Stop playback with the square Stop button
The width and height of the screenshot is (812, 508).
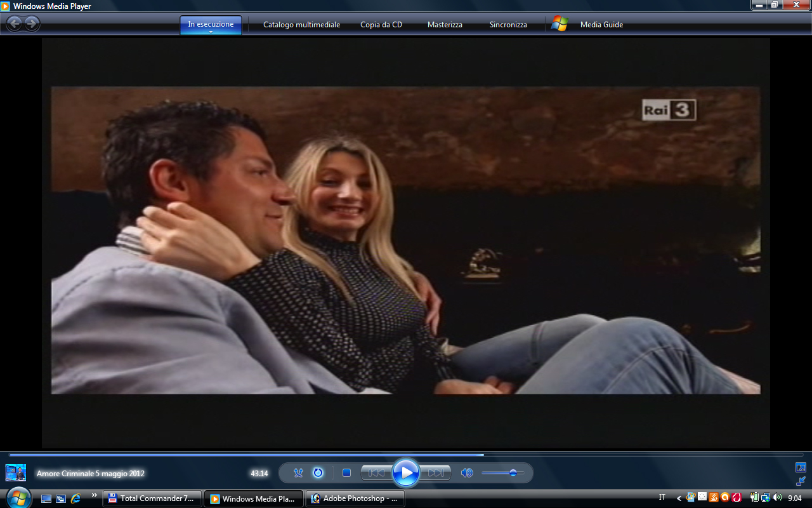pos(346,472)
